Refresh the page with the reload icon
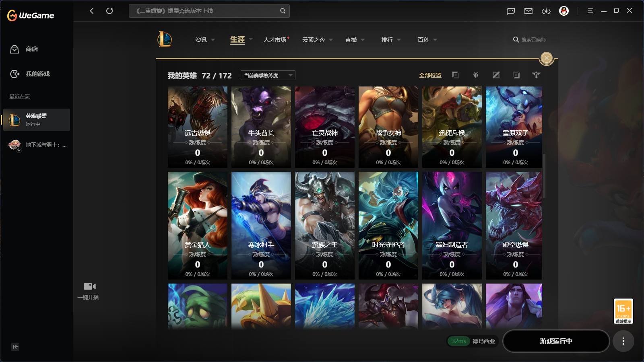Viewport: 644px width, 362px height. (x=109, y=11)
